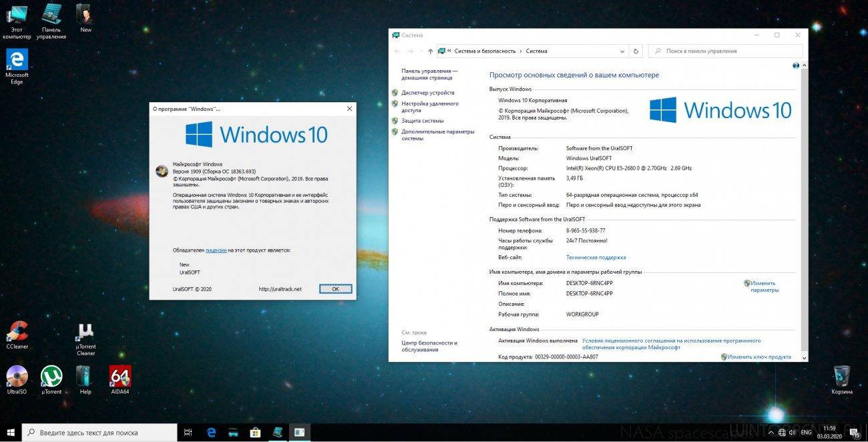Image resolution: width=868 pixels, height=442 pixels.
Task: Click the Windows Start button
Action: click(11, 432)
